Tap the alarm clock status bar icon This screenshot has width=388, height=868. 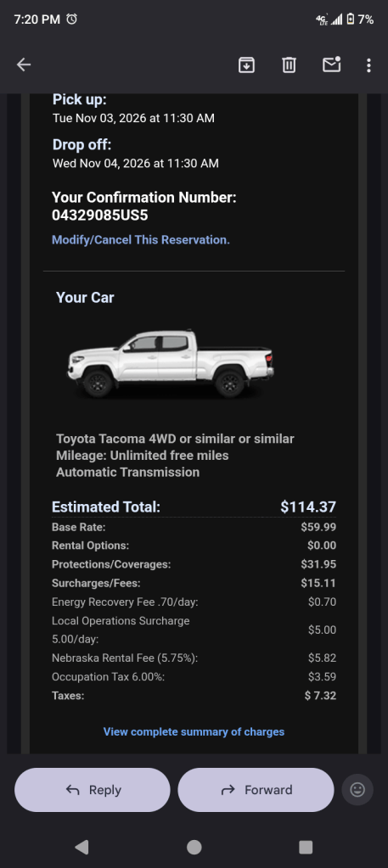[71, 19]
